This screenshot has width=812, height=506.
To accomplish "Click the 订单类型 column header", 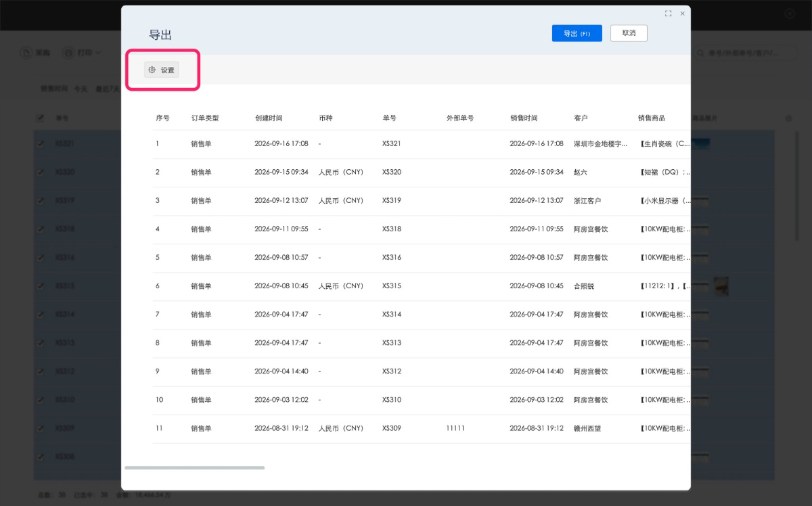I will [x=205, y=118].
